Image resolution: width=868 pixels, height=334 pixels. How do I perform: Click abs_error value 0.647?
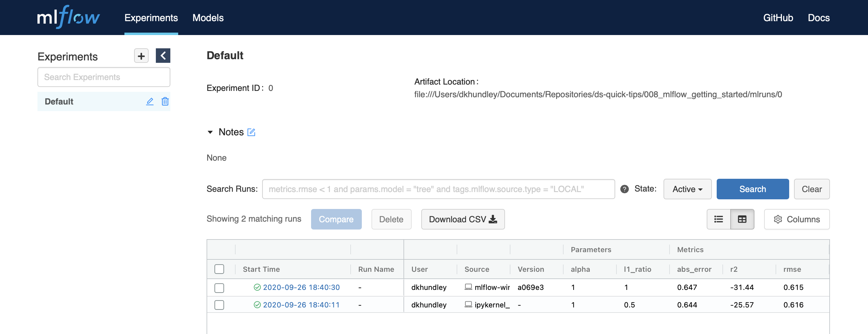click(x=687, y=287)
